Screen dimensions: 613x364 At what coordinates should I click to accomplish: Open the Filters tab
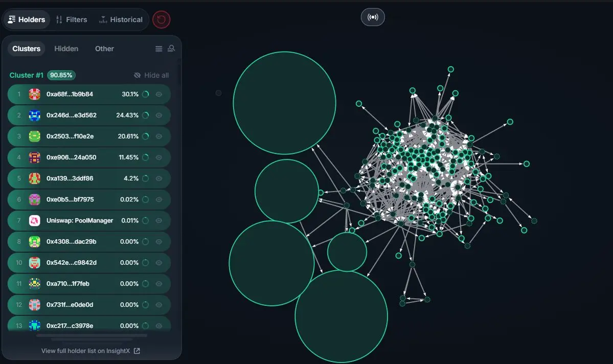click(x=72, y=19)
